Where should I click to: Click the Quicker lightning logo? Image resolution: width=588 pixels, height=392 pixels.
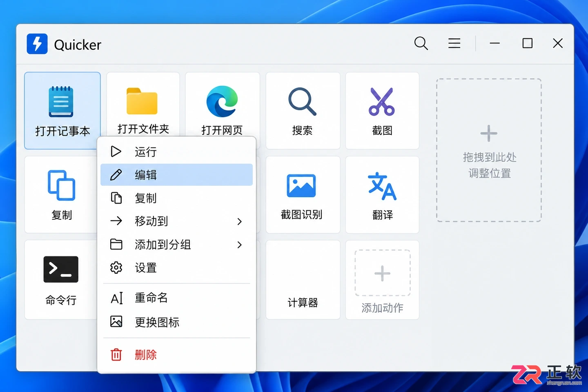[x=37, y=44]
